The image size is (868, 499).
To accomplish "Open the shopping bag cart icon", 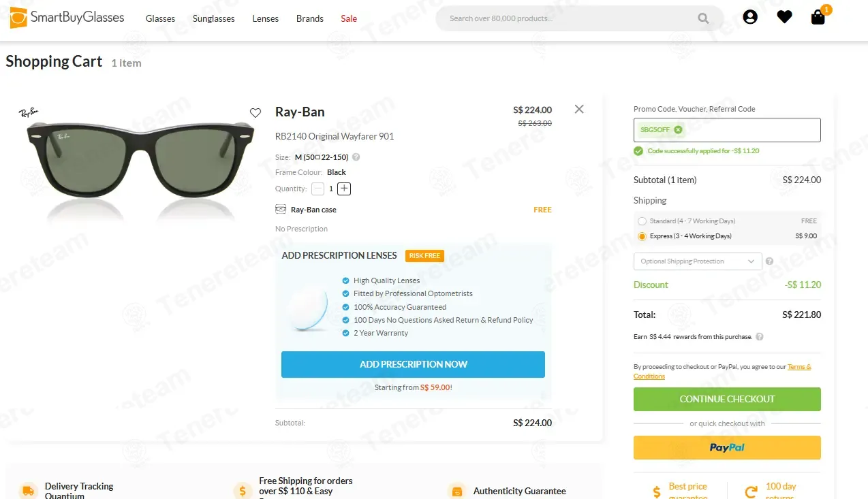I will [818, 18].
